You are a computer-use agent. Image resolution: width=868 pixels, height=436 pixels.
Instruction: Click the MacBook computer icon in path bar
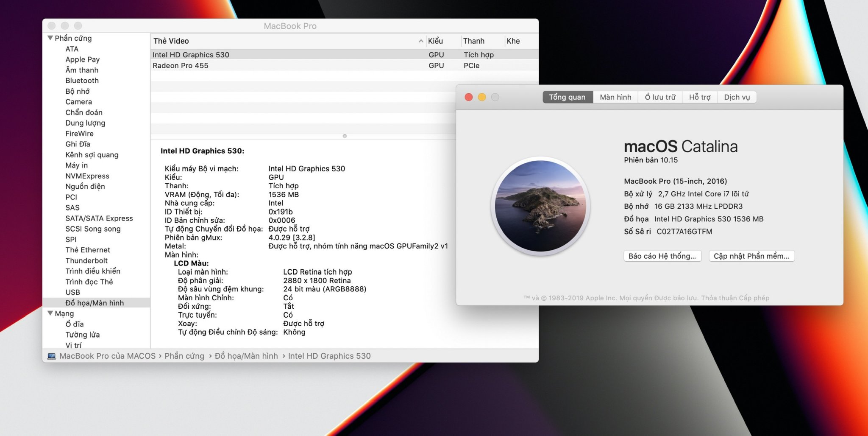click(52, 356)
